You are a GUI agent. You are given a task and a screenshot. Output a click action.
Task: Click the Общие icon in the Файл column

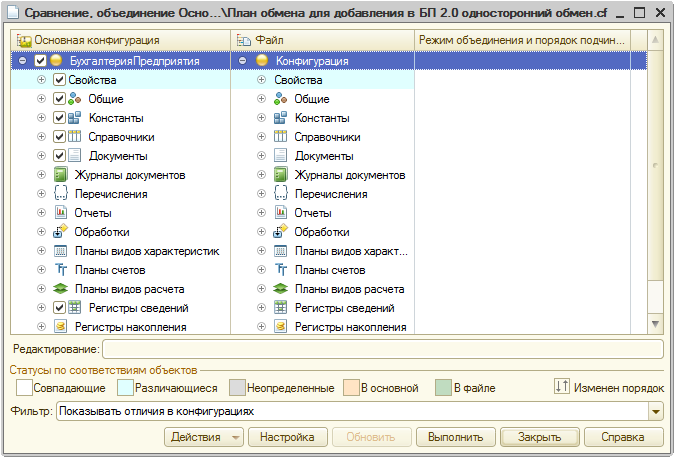[x=280, y=99]
